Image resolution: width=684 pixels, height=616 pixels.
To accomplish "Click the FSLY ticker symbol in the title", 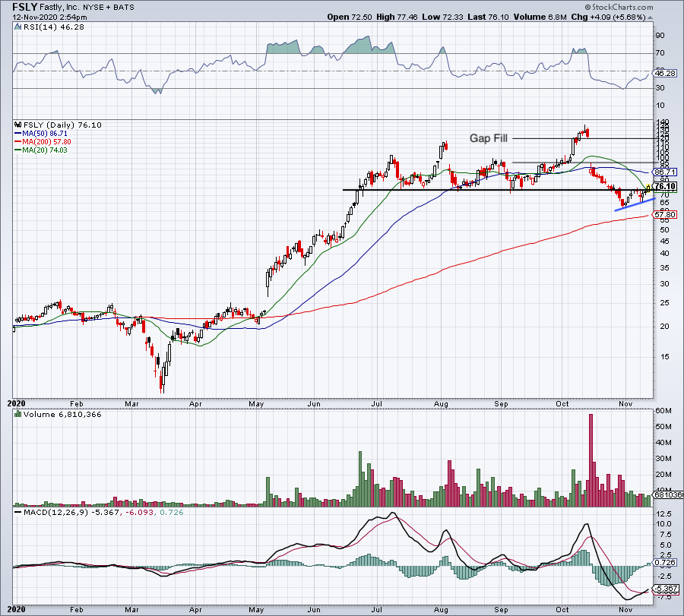I will coord(24,7).
